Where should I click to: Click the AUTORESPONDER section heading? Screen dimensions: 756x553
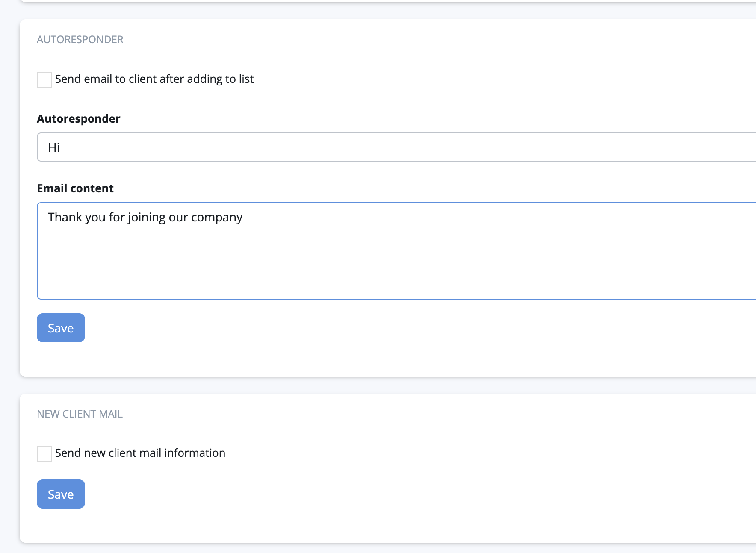80,40
